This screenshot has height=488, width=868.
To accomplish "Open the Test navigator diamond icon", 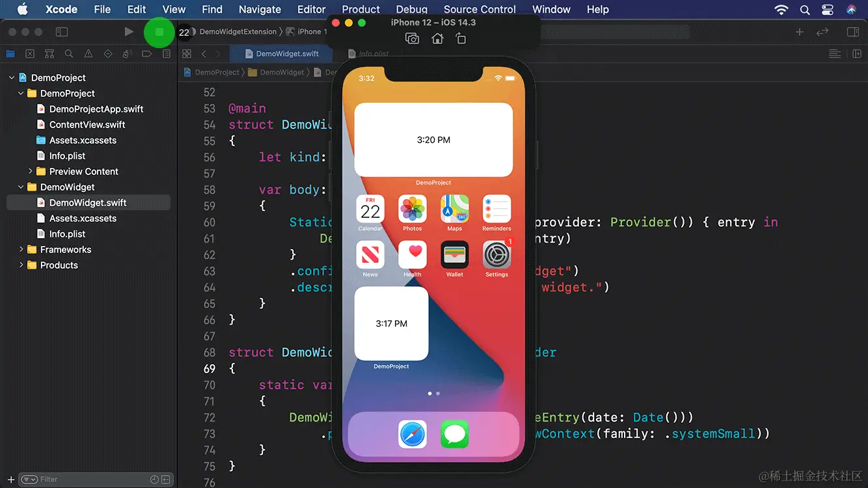I will [x=108, y=54].
